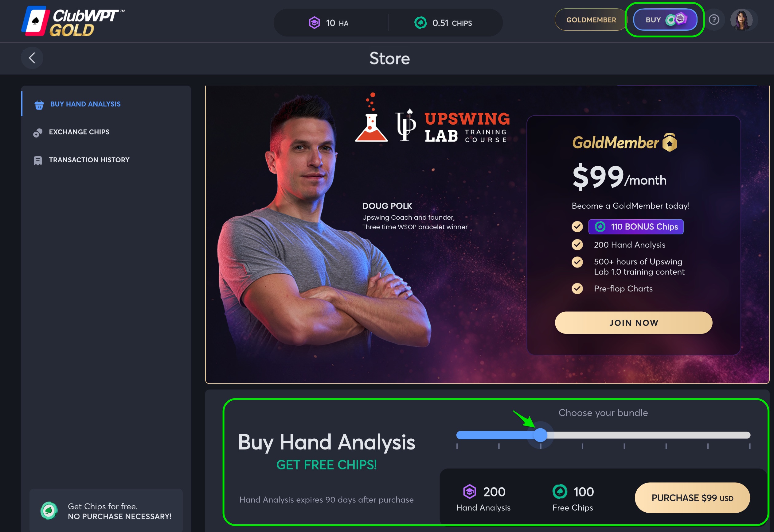This screenshot has width=774, height=532.
Task: Click the bundle slider handle
Action: pos(541,435)
